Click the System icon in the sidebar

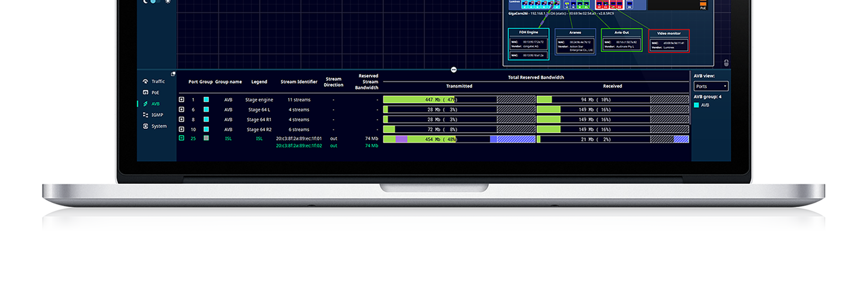tap(145, 126)
